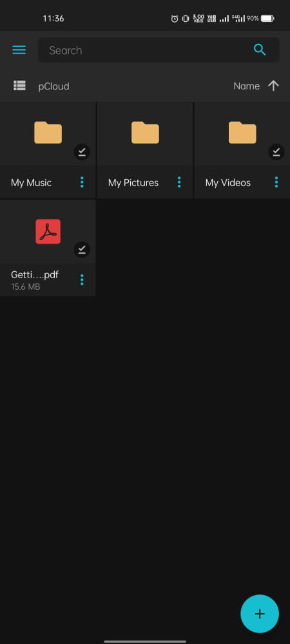Tap the offline badge on the PDF file
This screenshot has width=290, height=644.
82,249
